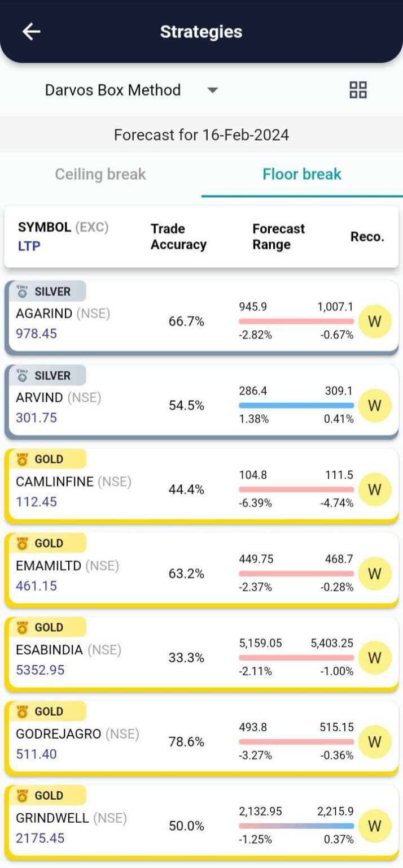This screenshot has height=868, width=403.
Task: Tap the Gold medal badge on GRINDWELL
Action: (x=45, y=796)
